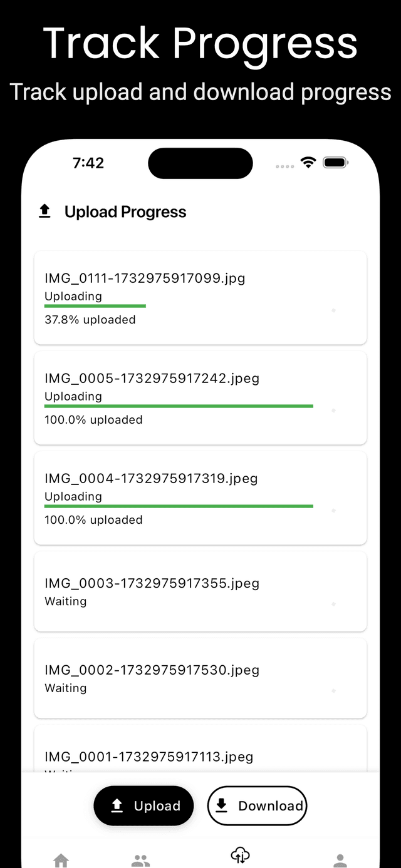
Task: Select the IMG_0111-1732975917099.jpg file name
Action: coord(145,278)
